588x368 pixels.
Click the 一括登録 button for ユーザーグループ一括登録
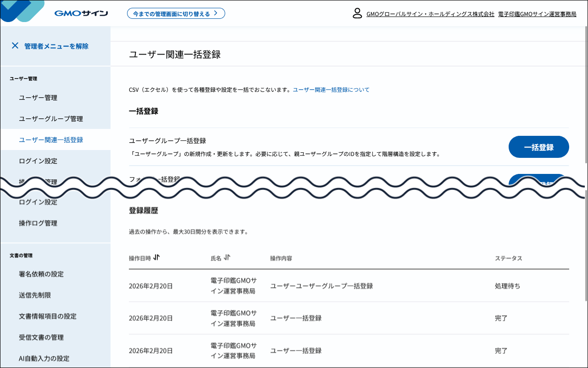[538, 147]
